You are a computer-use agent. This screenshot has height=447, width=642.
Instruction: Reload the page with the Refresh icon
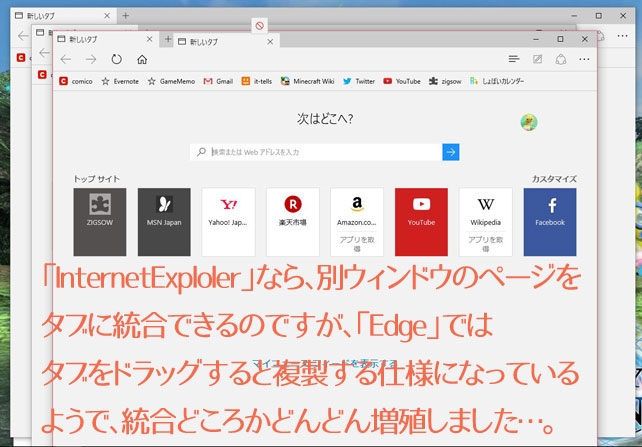(117, 59)
